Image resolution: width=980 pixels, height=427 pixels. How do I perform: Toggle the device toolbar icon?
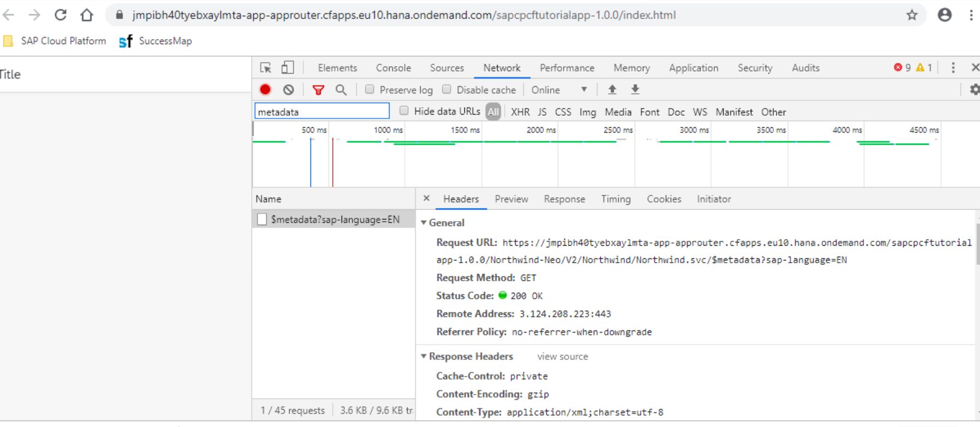pyautogui.click(x=288, y=68)
